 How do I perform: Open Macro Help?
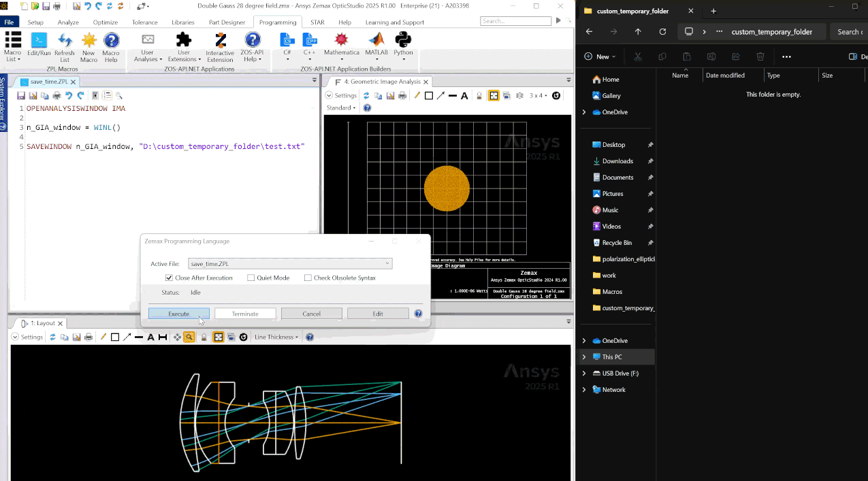point(111,46)
